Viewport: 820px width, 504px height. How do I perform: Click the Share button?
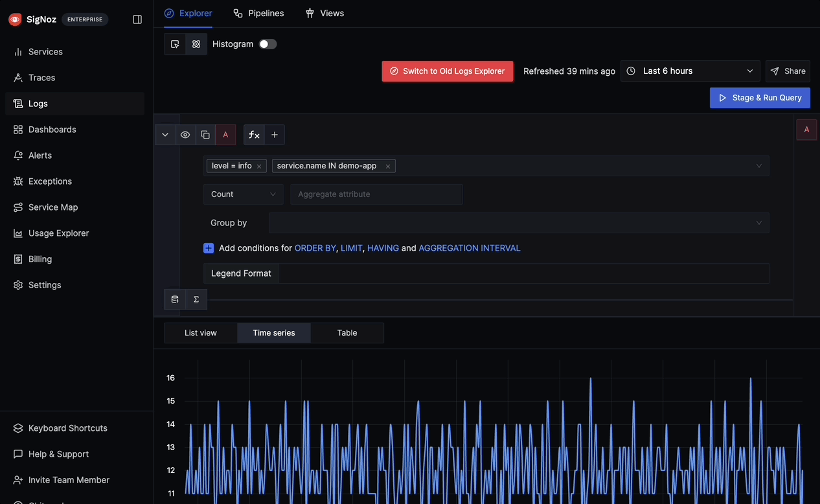tap(788, 71)
